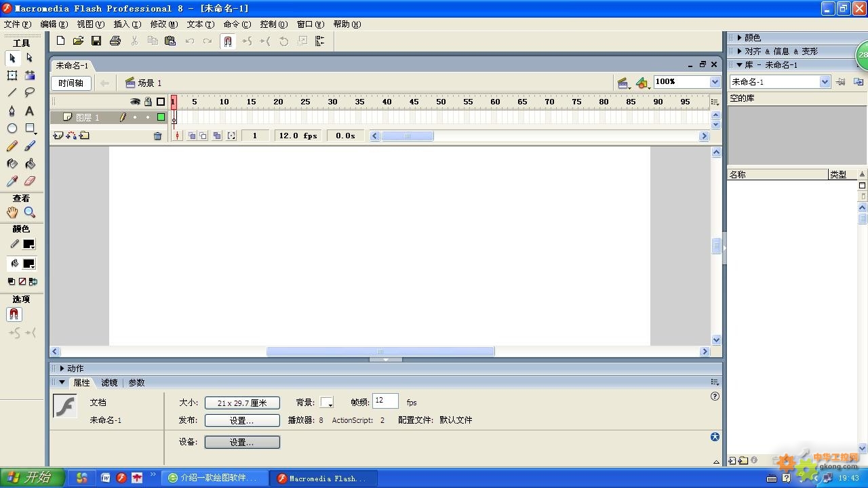Select the Rectangle tool
The width and height of the screenshot is (868, 488).
[30, 128]
